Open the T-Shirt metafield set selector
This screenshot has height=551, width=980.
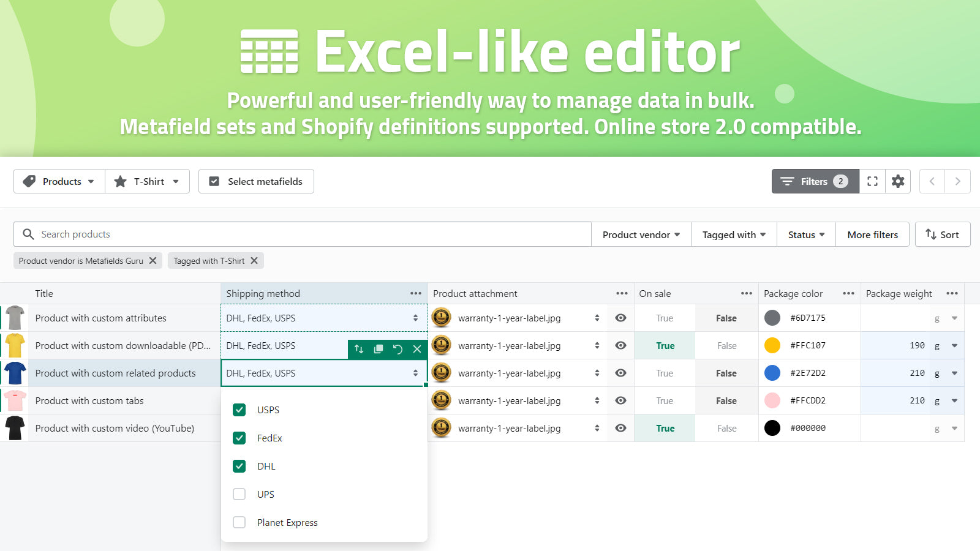[x=147, y=181]
